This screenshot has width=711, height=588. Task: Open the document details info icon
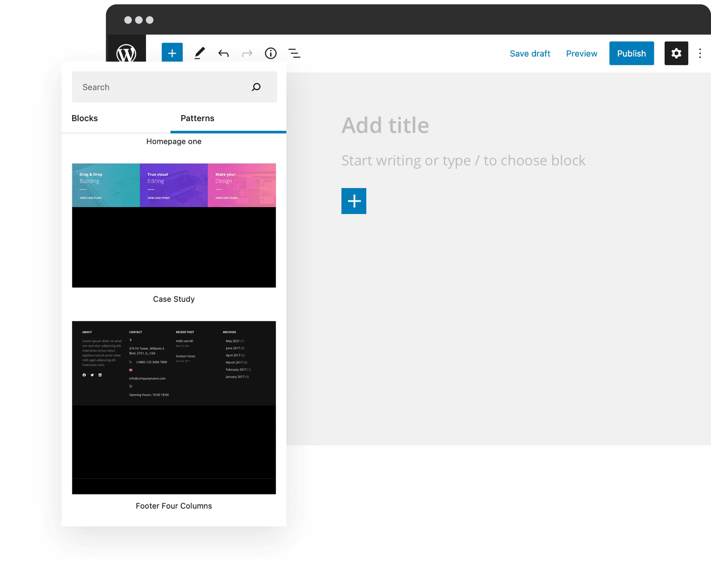pos(270,53)
